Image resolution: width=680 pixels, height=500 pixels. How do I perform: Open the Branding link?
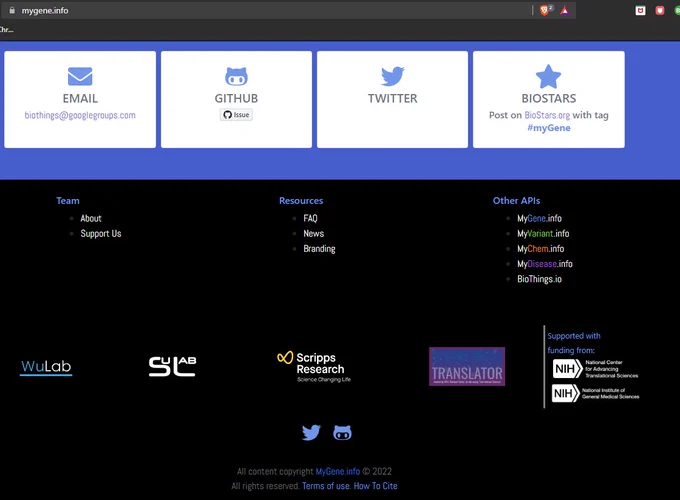click(319, 249)
